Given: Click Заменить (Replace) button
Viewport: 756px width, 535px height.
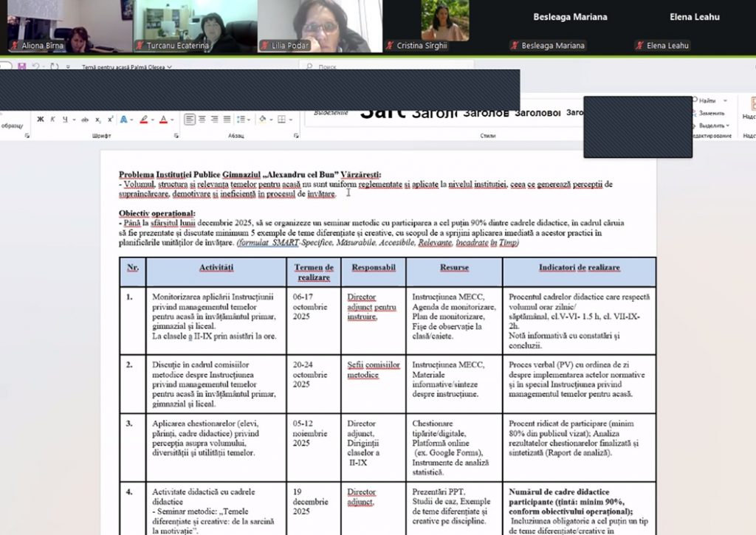Looking at the screenshot, I should tap(710, 113).
